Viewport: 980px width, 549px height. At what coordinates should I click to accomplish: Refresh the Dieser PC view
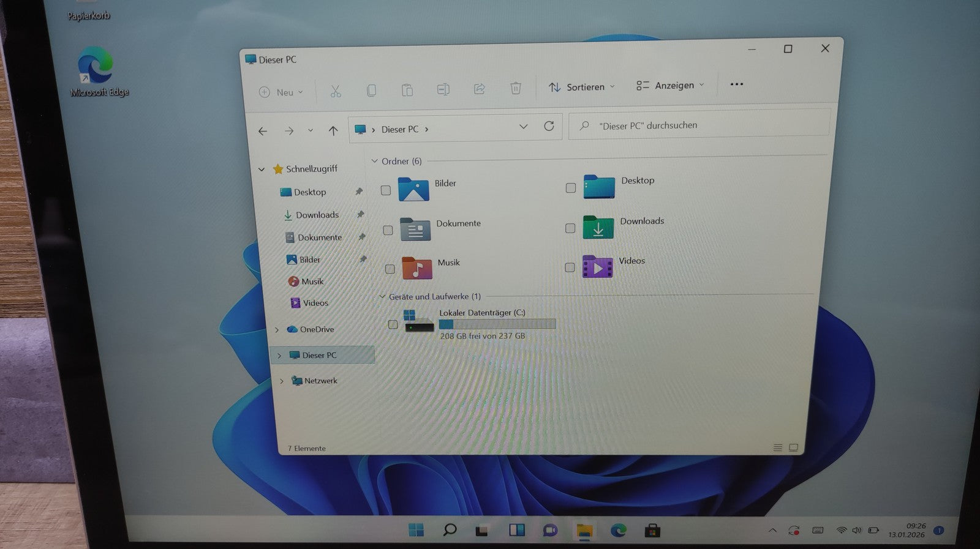click(549, 126)
